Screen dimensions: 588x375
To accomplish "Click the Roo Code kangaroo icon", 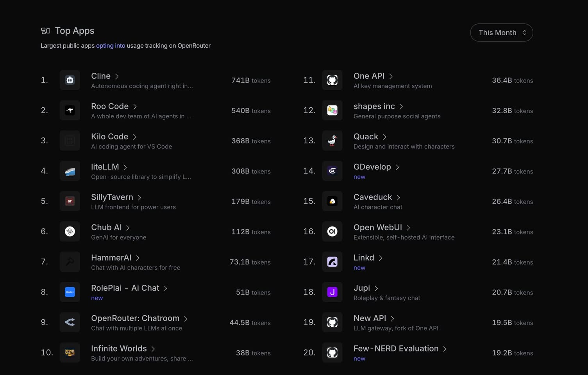I will pos(70,111).
